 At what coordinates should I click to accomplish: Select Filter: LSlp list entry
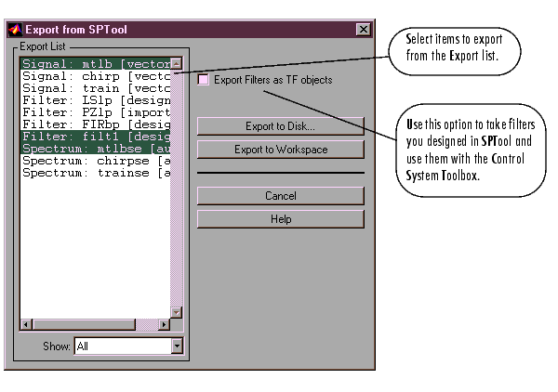[96, 100]
